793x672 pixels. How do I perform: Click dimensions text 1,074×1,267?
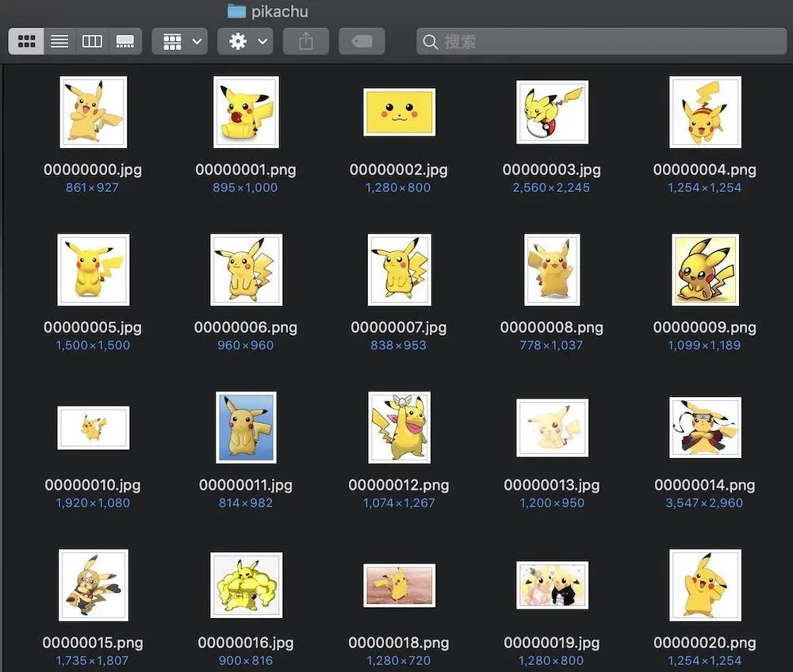399,502
